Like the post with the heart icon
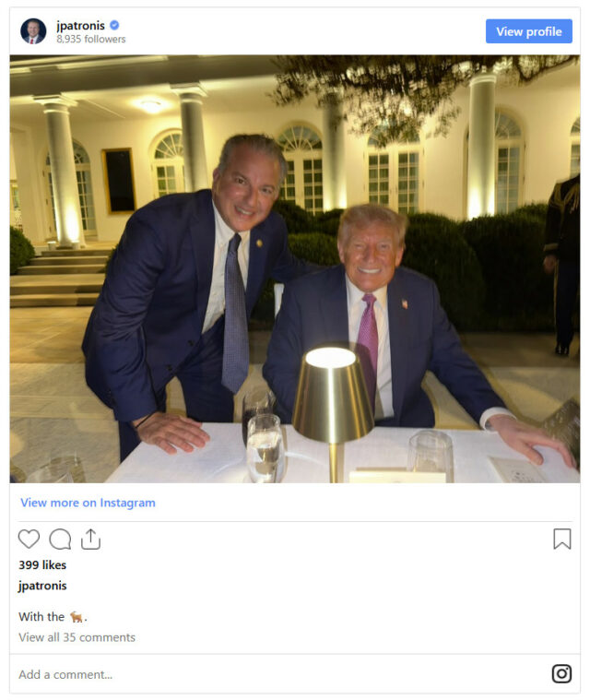This screenshot has width=590, height=700. (x=29, y=539)
